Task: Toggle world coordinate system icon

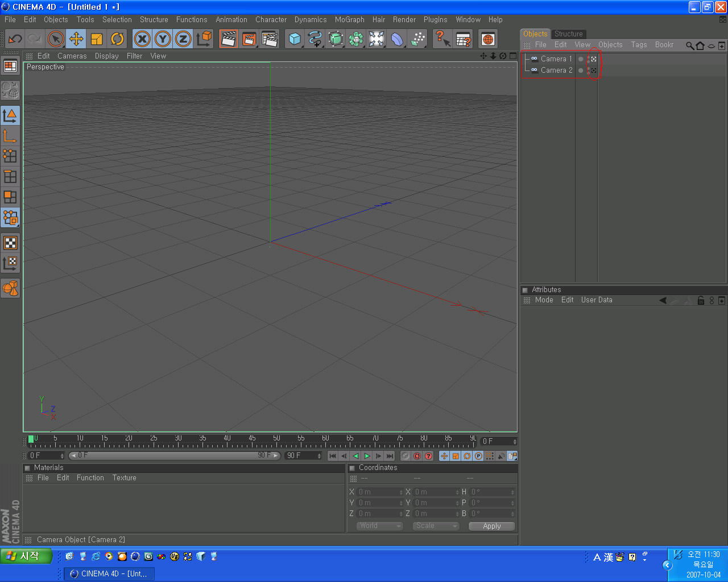Action: [x=204, y=39]
